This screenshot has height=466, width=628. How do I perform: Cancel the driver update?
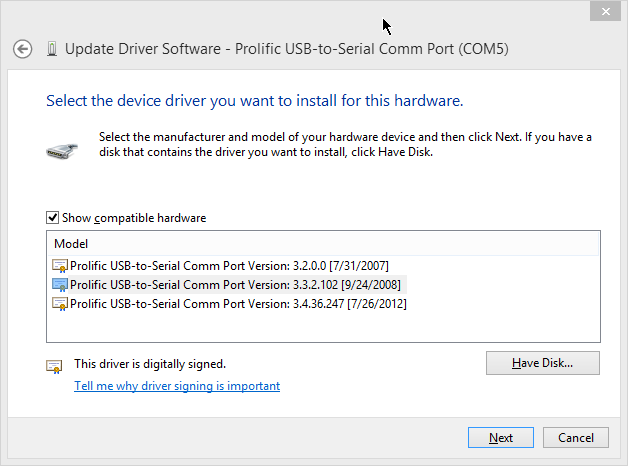click(576, 437)
